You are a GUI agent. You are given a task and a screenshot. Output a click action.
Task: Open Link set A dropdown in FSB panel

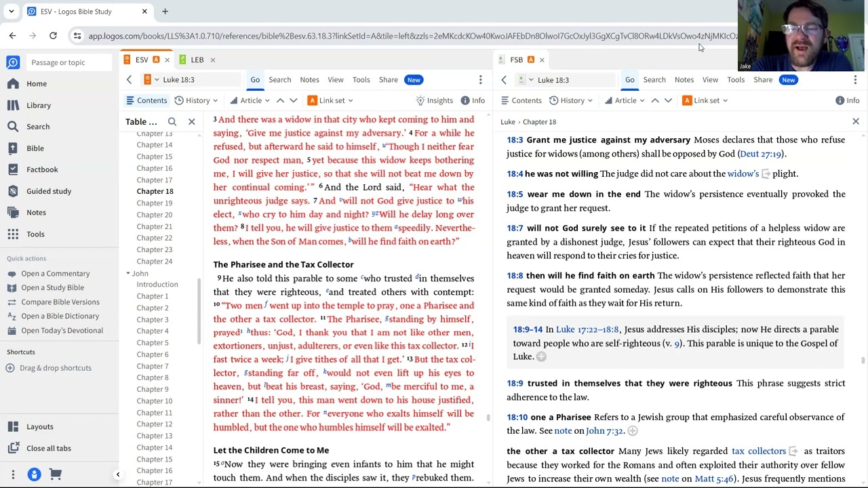coord(705,100)
